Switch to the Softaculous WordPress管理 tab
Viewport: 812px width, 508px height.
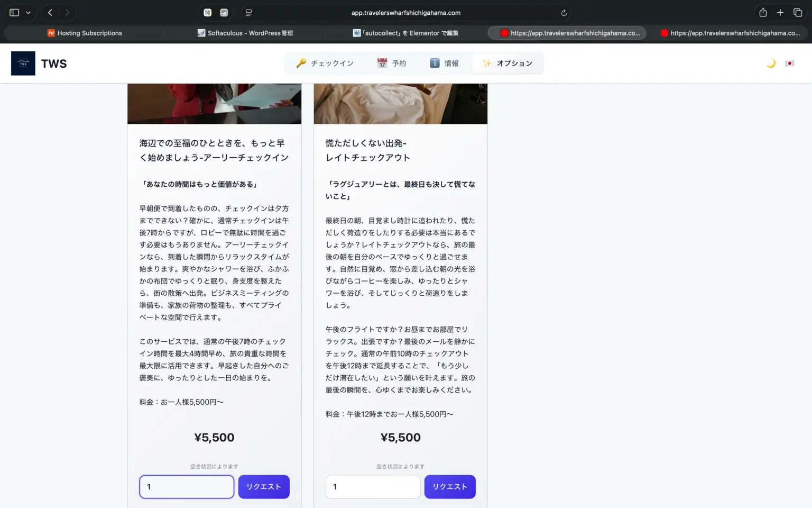point(245,33)
